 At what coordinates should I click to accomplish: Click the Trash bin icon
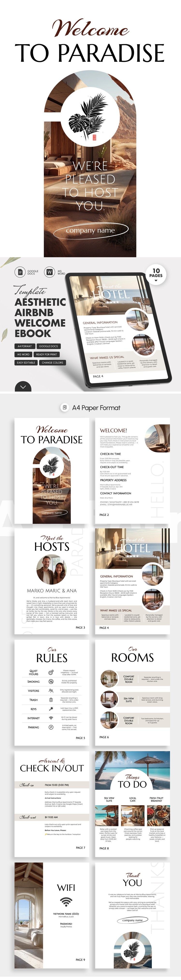51,700
